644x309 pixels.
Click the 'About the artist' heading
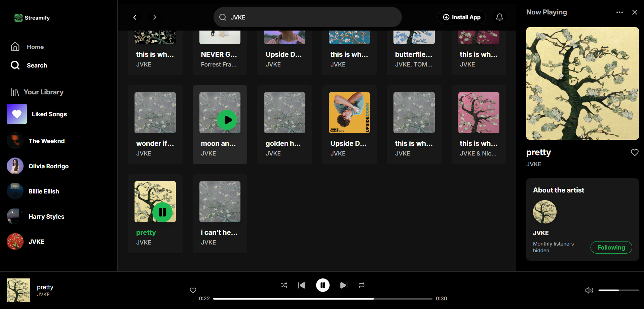click(559, 190)
